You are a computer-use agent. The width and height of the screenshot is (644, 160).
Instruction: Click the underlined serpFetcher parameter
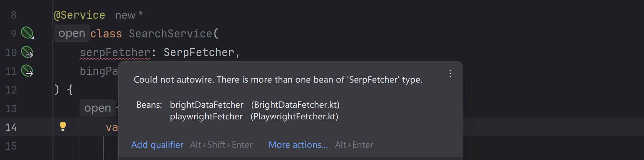point(115,52)
